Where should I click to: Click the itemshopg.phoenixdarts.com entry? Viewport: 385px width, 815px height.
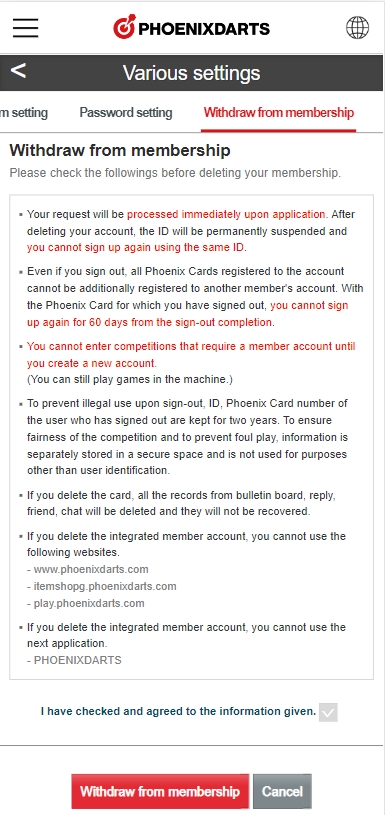click(102, 586)
